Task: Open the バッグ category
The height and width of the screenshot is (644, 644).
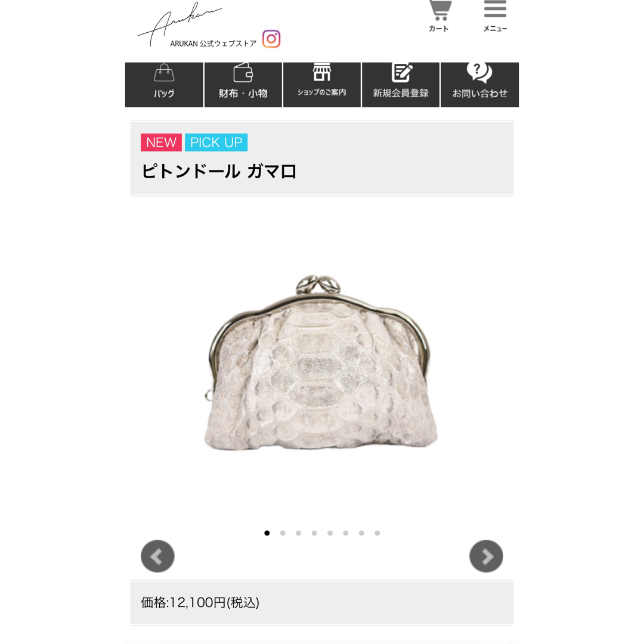Action: [164, 85]
